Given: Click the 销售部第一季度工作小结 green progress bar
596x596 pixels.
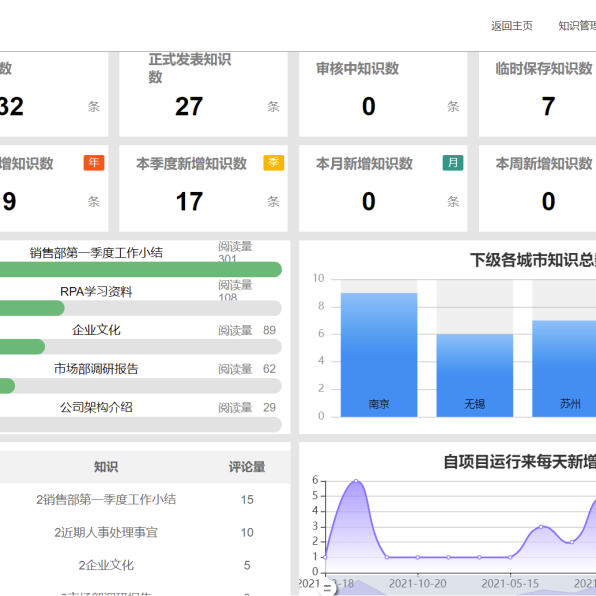Looking at the screenshot, I should point(141,269).
